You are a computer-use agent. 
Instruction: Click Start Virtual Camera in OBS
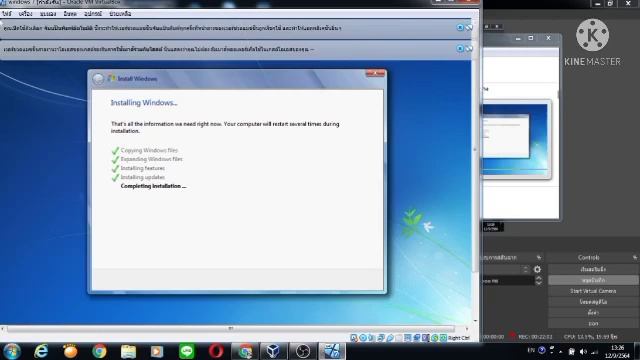pyautogui.click(x=593, y=291)
